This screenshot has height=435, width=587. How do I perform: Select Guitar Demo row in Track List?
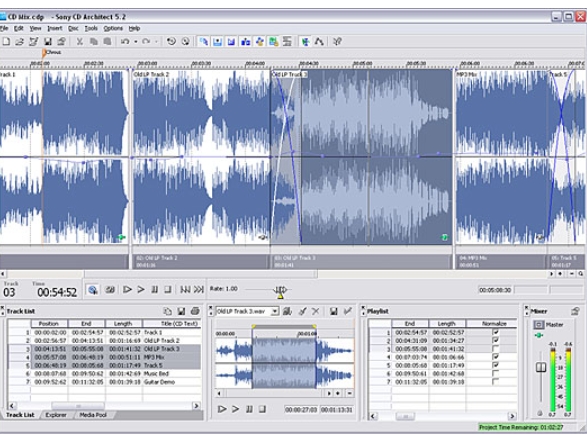[x=104, y=382]
